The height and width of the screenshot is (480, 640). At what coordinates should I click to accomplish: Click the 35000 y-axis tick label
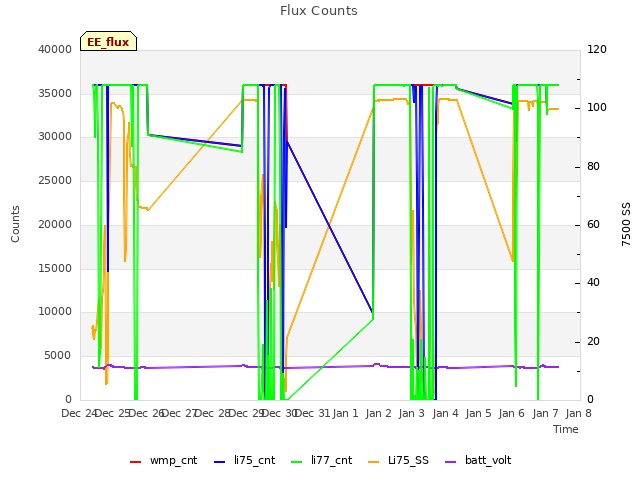[x=55, y=93]
